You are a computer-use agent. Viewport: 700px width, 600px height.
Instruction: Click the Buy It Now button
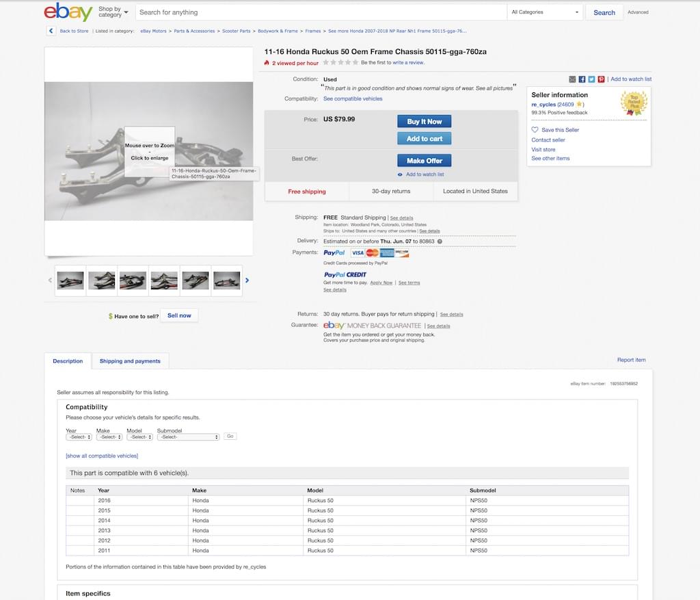(424, 122)
